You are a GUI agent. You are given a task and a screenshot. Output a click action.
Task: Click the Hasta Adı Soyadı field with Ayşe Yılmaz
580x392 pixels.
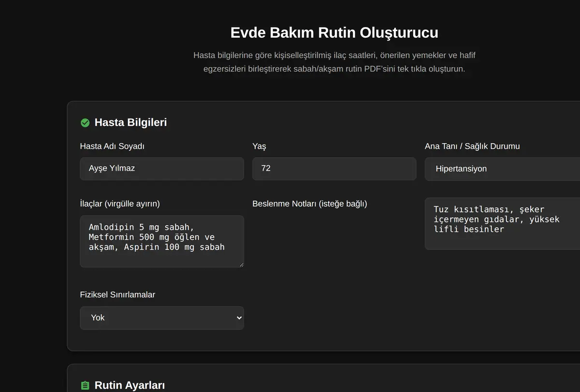click(162, 169)
